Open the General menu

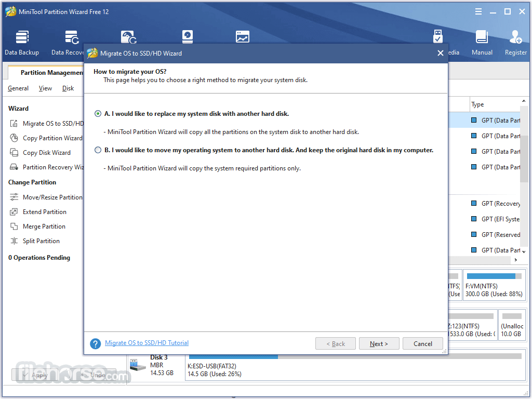(x=18, y=88)
